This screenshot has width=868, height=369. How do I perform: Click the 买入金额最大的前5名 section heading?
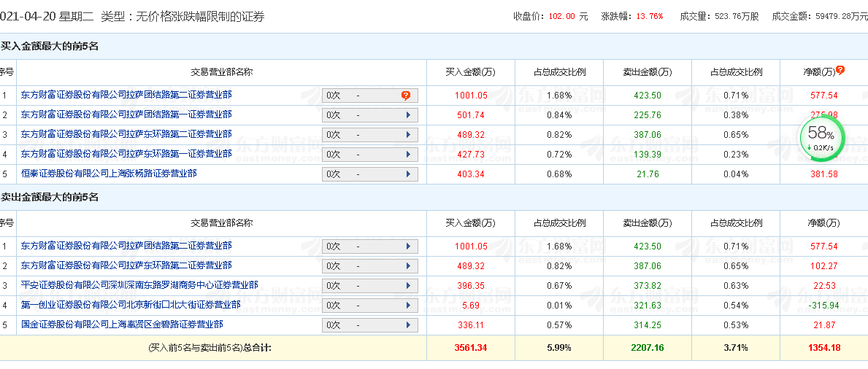click(x=50, y=46)
